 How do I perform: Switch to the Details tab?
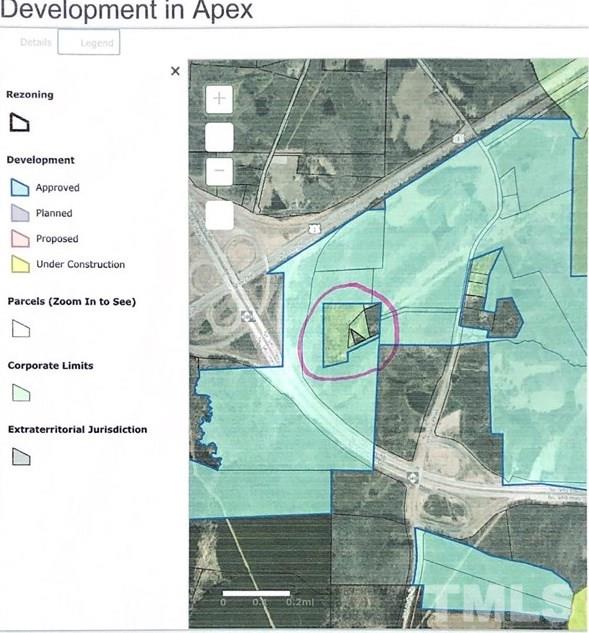click(x=36, y=42)
